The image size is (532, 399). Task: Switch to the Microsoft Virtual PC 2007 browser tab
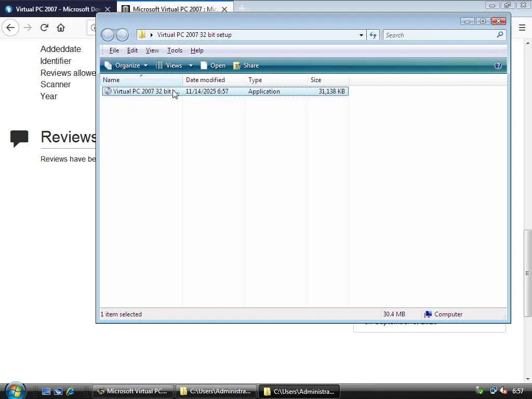pos(174,9)
